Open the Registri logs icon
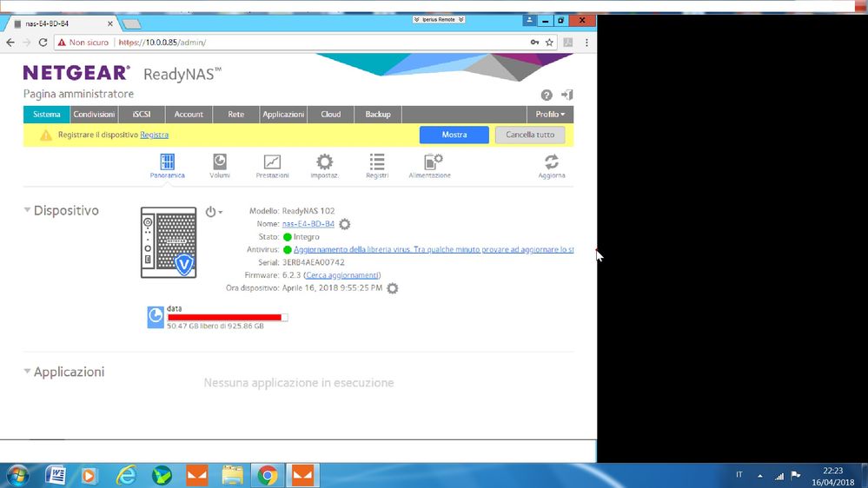The image size is (868, 488). [x=377, y=166]
